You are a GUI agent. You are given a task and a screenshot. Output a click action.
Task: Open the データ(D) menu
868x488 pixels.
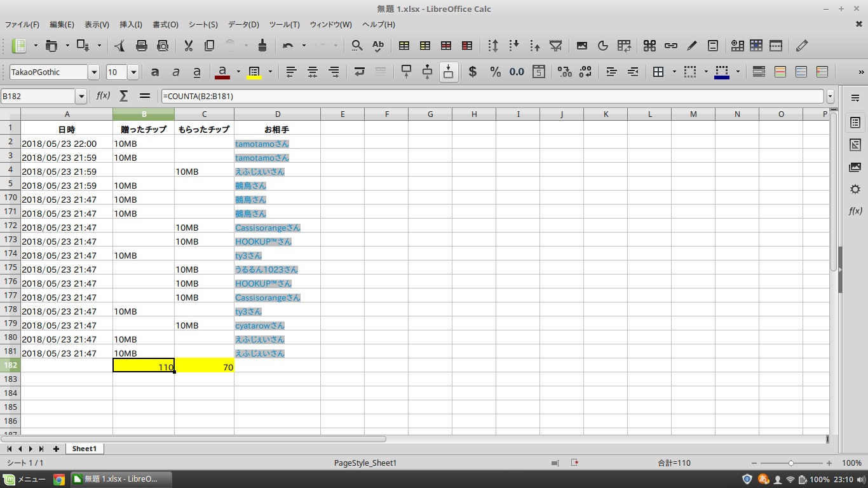(x=243, y=24)
